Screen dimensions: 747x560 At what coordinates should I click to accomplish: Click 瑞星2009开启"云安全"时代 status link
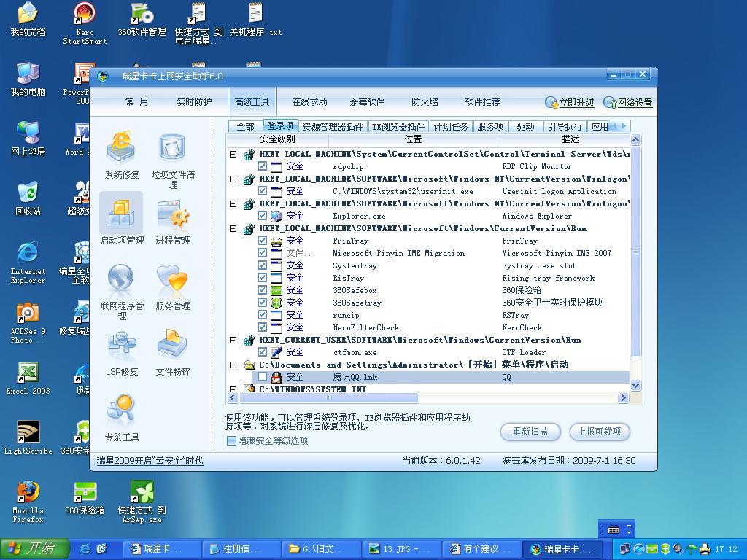click(150, 461)
